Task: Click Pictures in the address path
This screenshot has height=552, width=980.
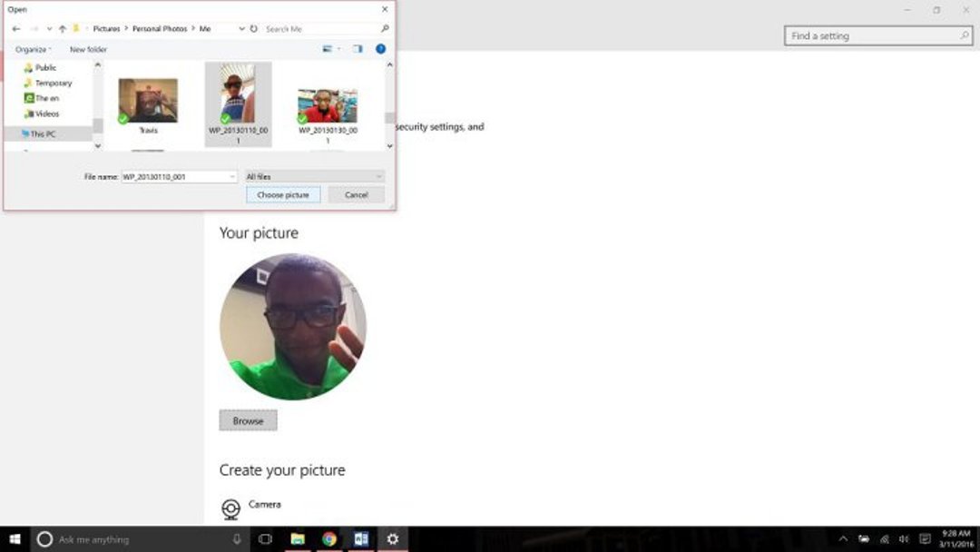Action: pyautogui.click(x=106, y=29)
